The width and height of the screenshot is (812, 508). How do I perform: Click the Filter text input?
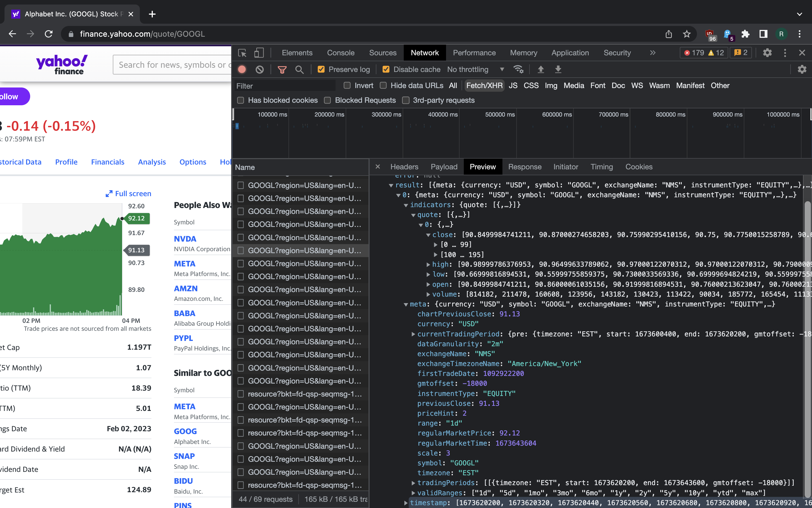click(285, 86)
